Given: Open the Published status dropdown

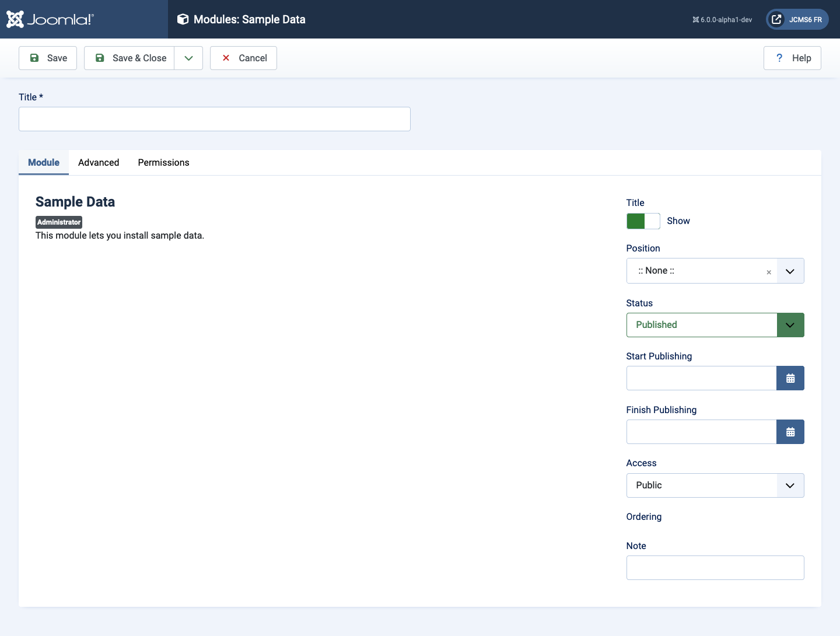Looking at the screenshot, I should point(715,325).
